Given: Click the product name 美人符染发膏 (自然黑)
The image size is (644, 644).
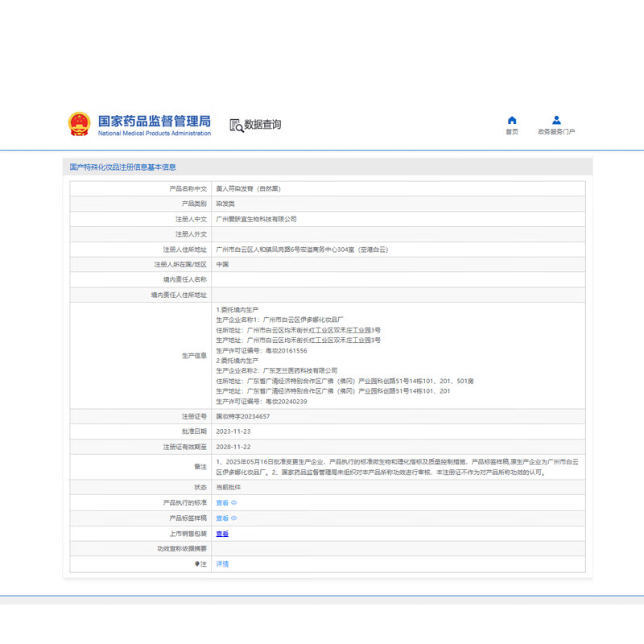Looking at the screenshot, I should [x=248, y=188].
